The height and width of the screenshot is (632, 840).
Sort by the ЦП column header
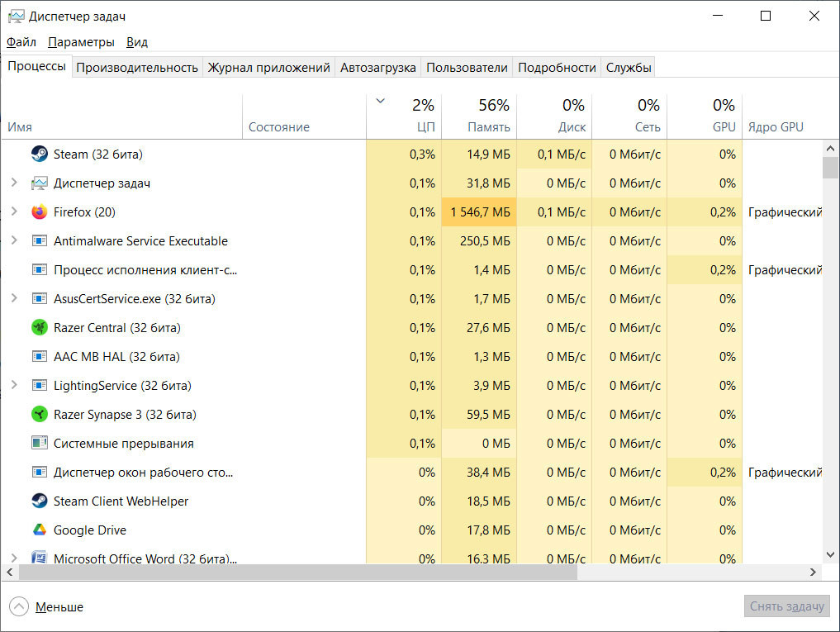[x=404, y=116]
